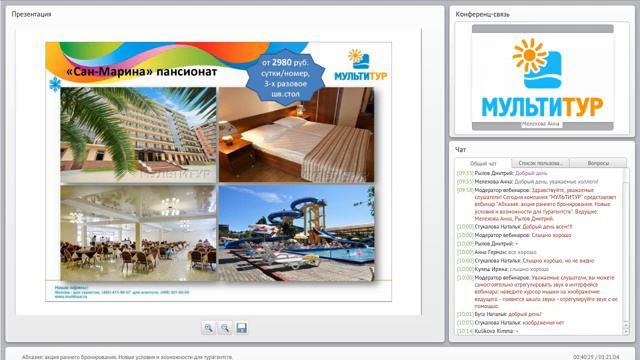Click message 'Слышно хорошо, но не видно'
Screen dimensions: 640x360
[526, 260]
